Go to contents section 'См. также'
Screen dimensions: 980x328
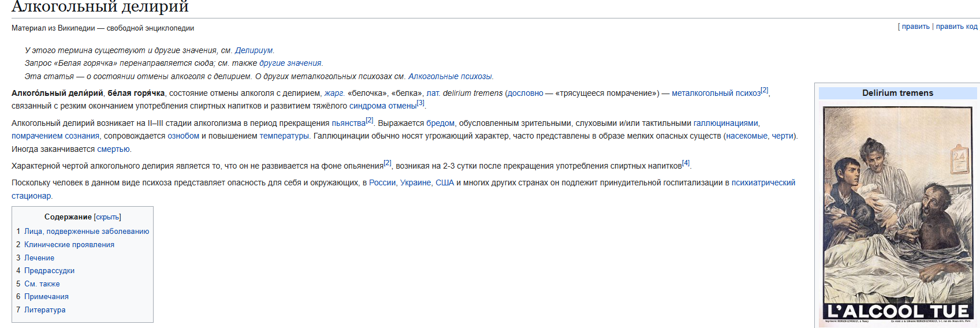(42, 284)
